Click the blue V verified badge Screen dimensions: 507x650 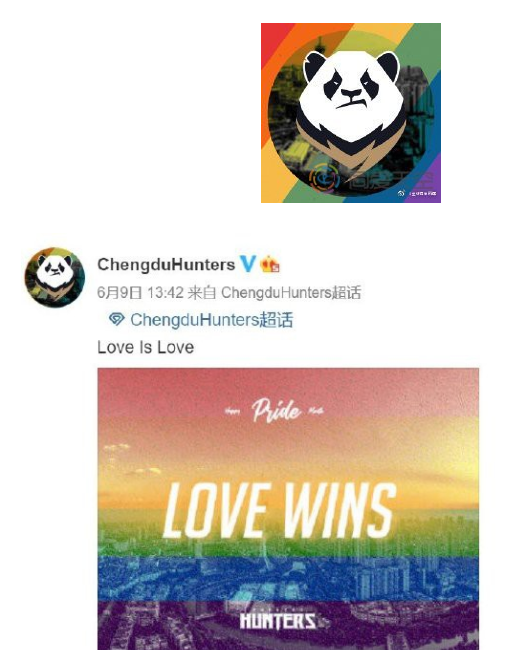(x=248, y=264)
